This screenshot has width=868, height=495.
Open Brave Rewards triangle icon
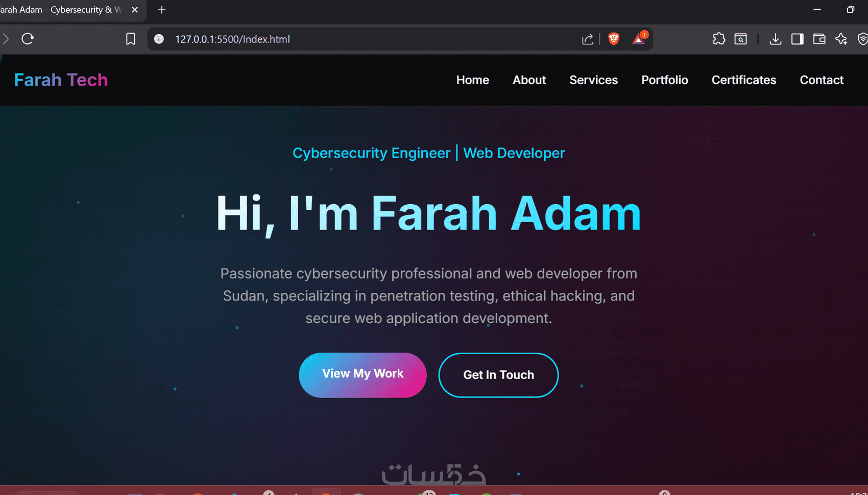click(639, 38)
